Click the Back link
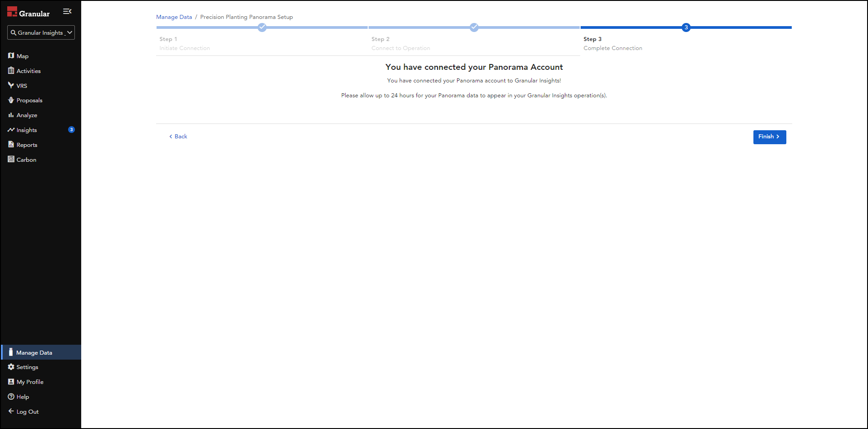This screenshot has height=429, width=868. pos(178,137)
